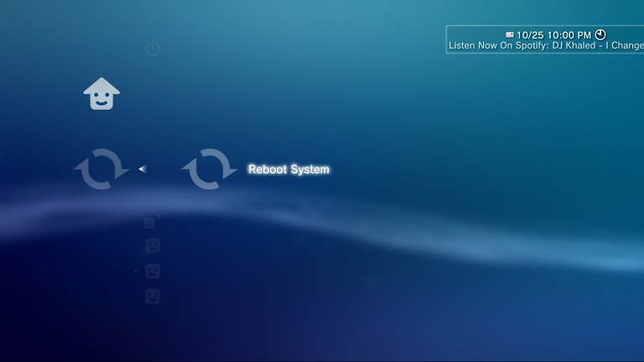Screen dimensions: 644x362
Task: Click the clock icon in status box
Action: [600, 34]
